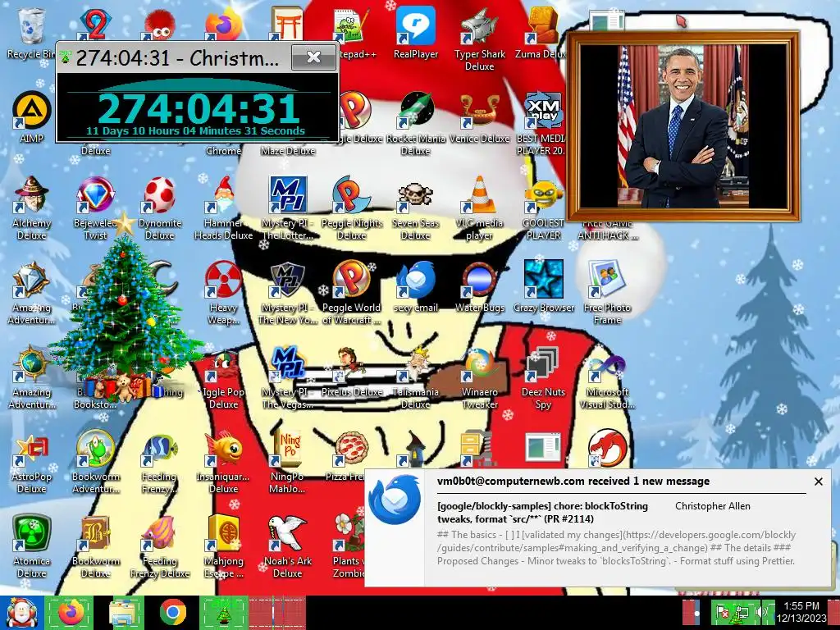Select the Amazing Adventures globe icon
This screenshot has height=630, width=840.
(x=31, y=377)
